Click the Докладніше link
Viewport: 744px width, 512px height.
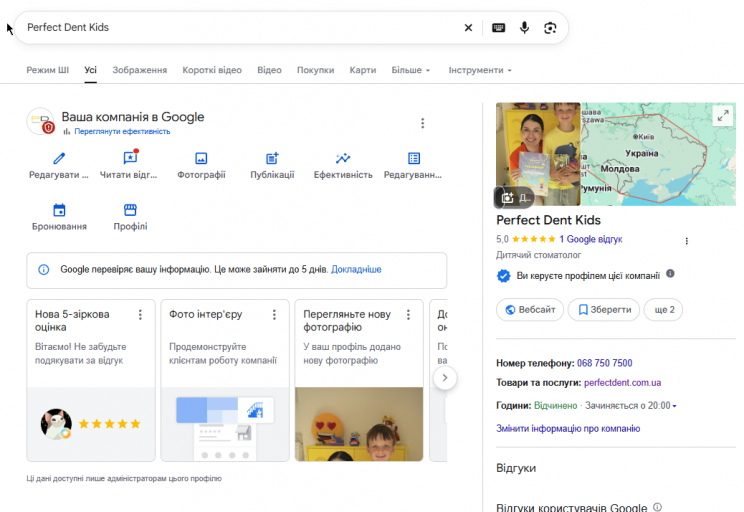[356, 270]
